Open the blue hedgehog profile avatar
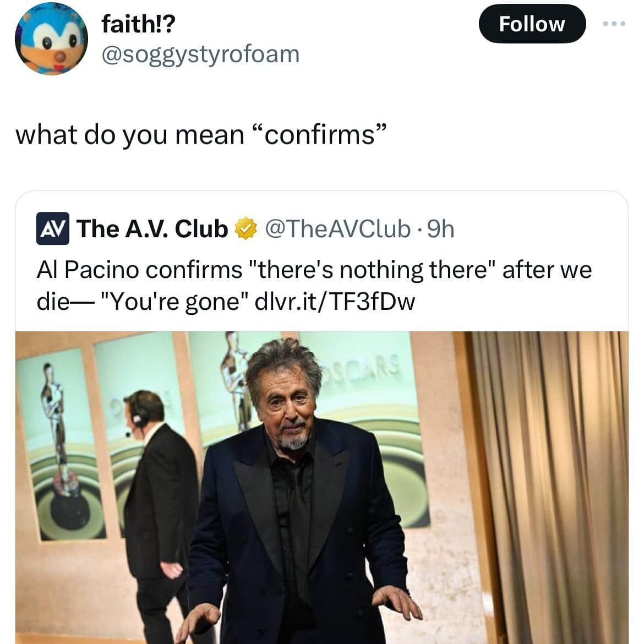The image size is (644, 644). pyautogui.click(x=51, y=38)
